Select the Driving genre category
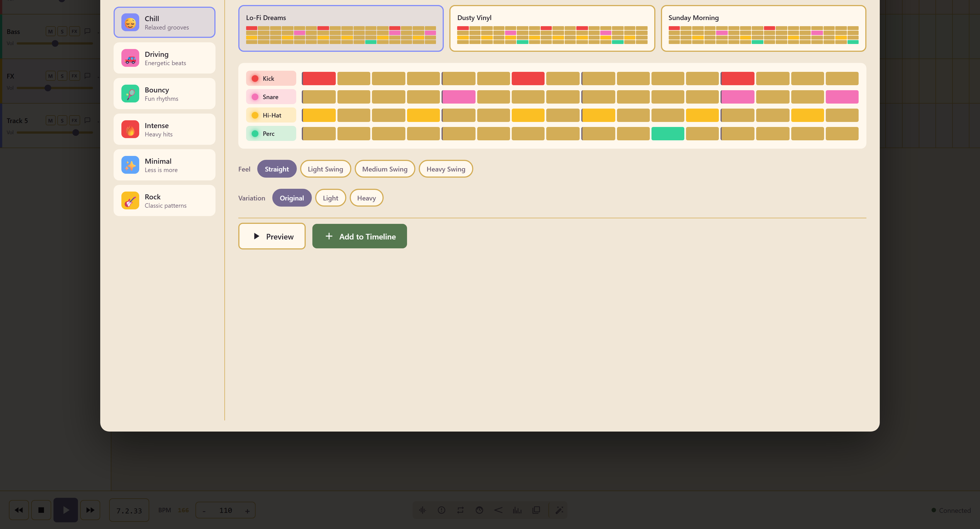980x529 pixels. (x=164, y=58)
